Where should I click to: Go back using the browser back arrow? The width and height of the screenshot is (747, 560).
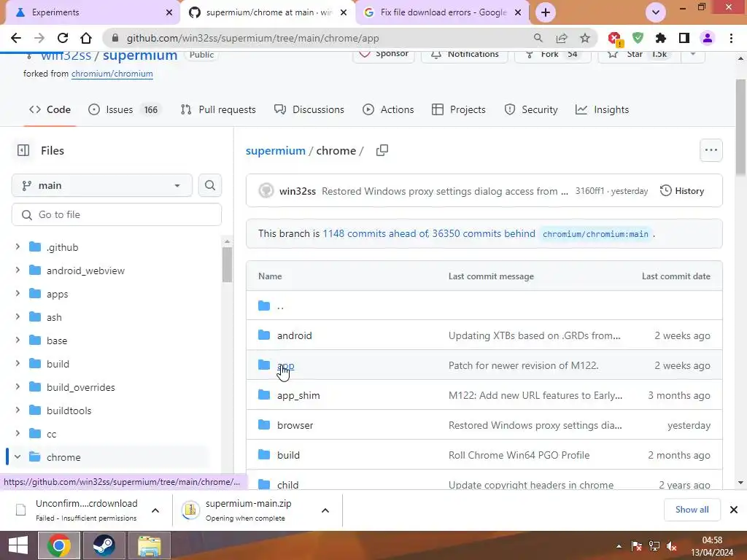click(16, 38)
